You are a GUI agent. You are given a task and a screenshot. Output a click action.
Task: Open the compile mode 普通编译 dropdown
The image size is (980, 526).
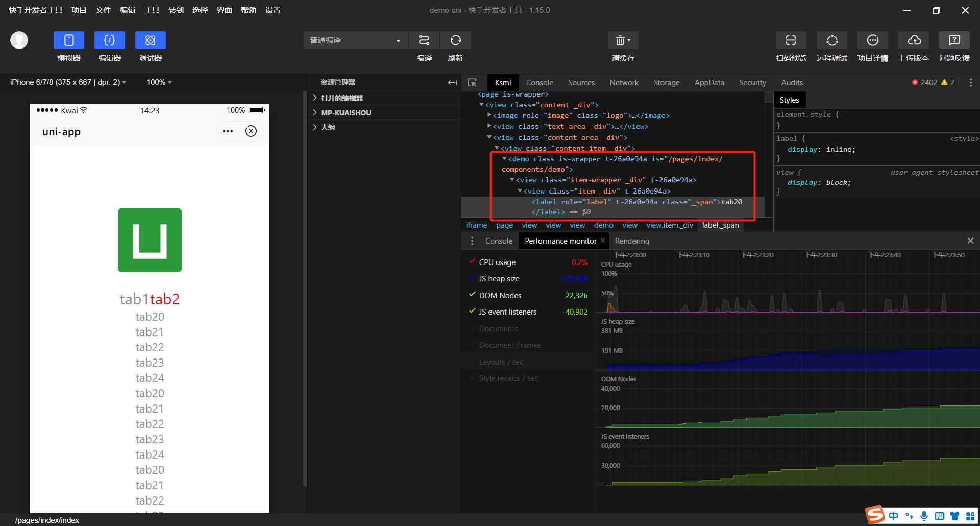click(x=355, y=40)
